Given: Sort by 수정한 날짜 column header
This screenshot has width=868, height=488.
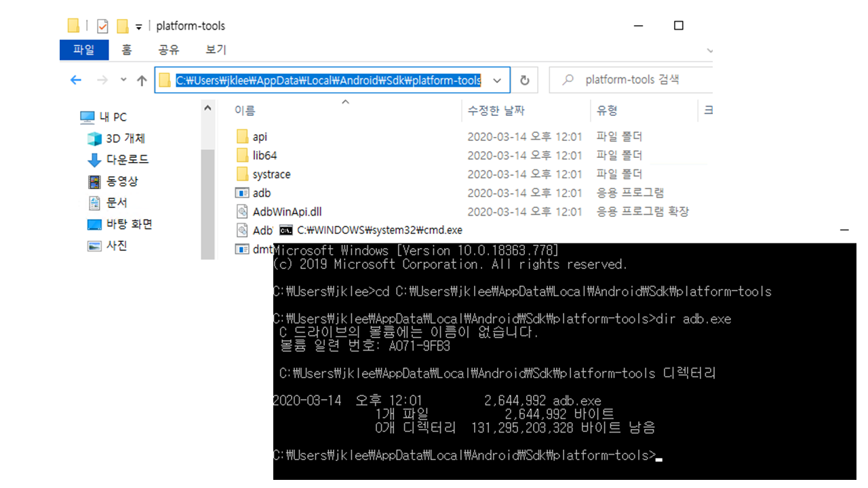Looking at the screenshot, I should [496, 110].
